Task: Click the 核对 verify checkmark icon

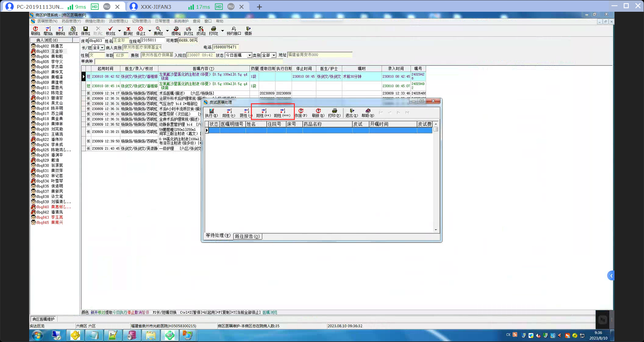Action: tap(110, 31)
